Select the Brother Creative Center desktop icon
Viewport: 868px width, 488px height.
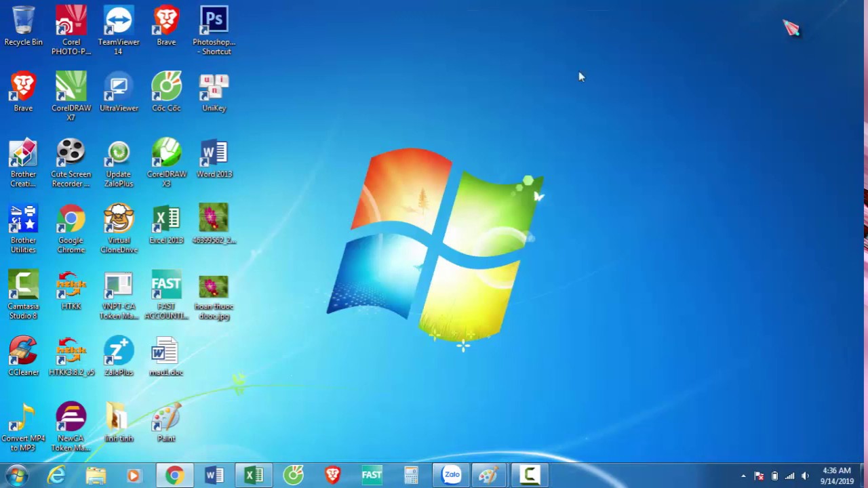(23, 163)
